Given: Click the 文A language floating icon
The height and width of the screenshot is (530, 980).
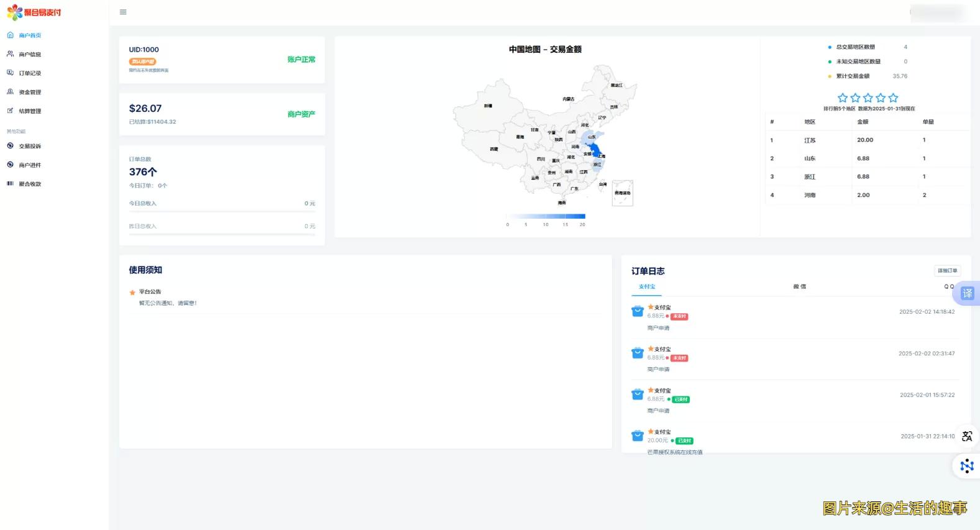Looking at the screenshot, I should 966,436.
